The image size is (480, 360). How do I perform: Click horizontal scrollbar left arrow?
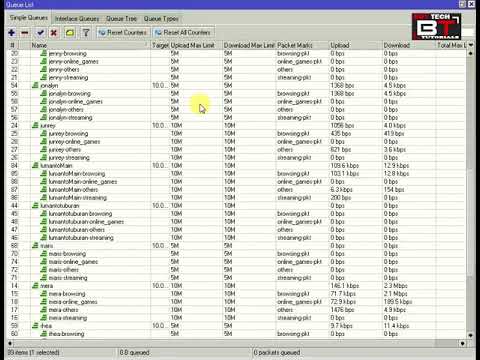(10, 343)
